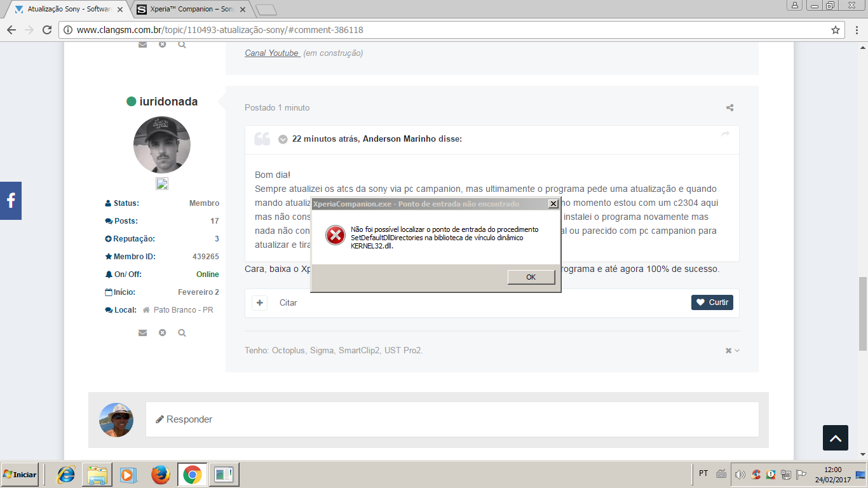The image size is (868, 488).
Task: Click magnifier search icon under iuridonada's profile
Action: tap(182, 332)
